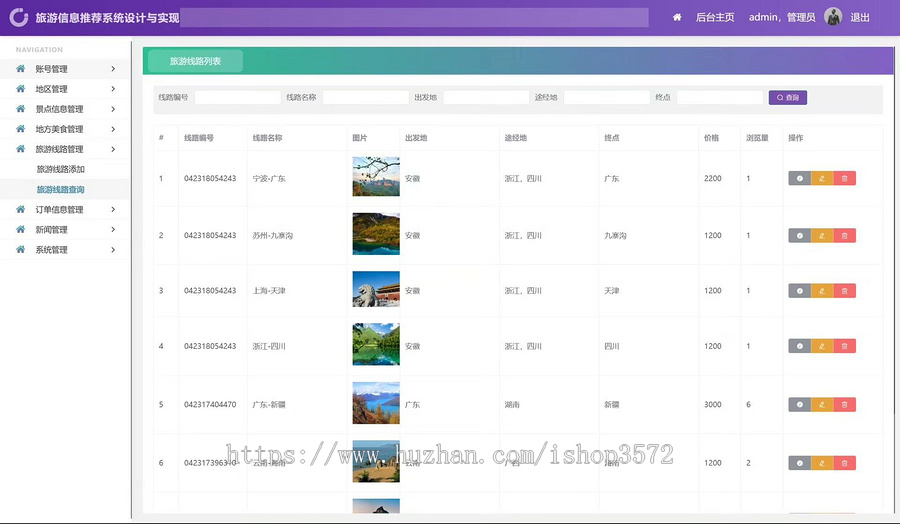Click the house icon beside 系统管理
The image size is (900, 524).
coord(21,250)
